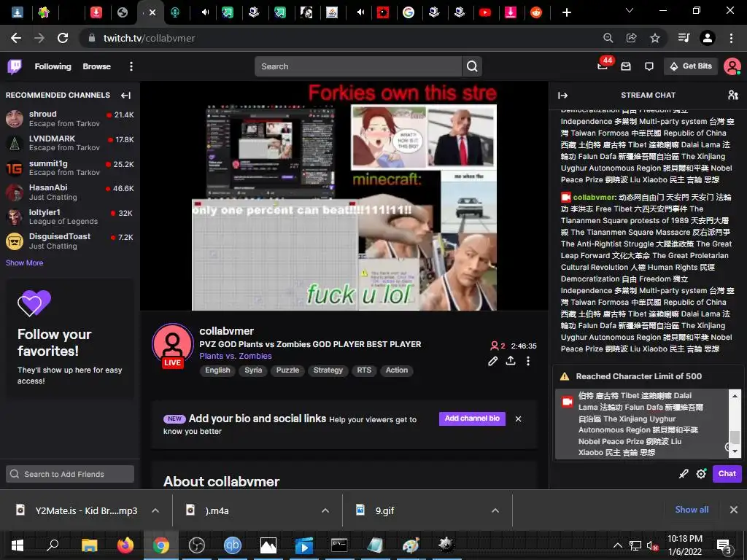The image size is (747, 560).
Task: Select the English tag
Action: [x=217, y=370]
